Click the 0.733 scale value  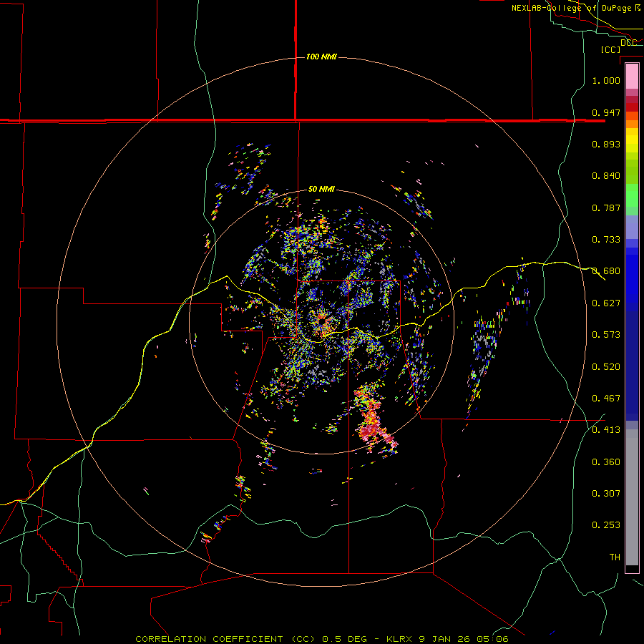606,240
